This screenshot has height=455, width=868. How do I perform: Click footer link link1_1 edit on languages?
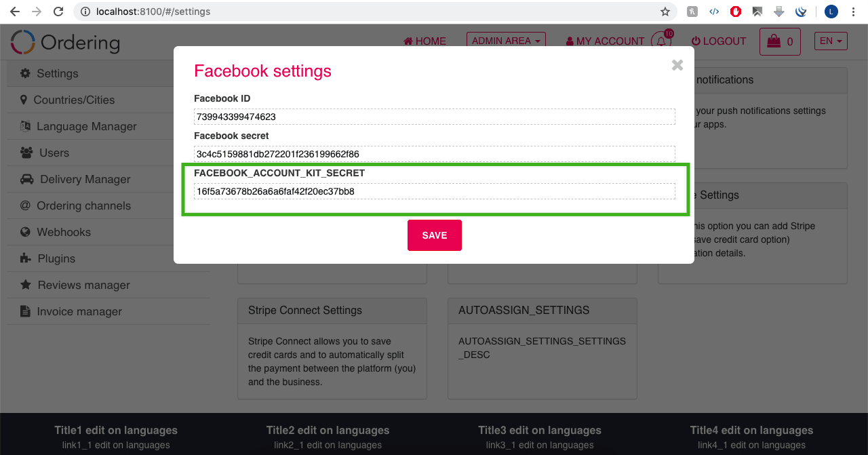tap(116, 446)
